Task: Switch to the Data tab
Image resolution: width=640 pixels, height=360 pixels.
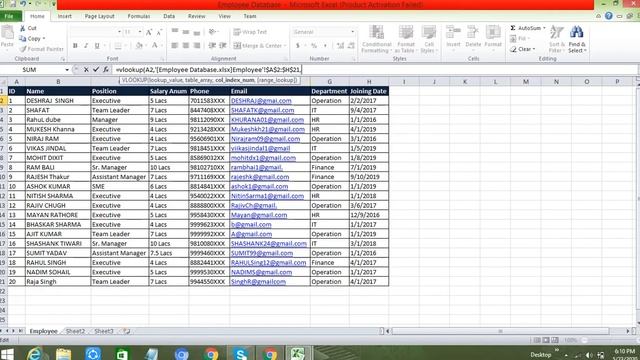Action: pos(169,16)
